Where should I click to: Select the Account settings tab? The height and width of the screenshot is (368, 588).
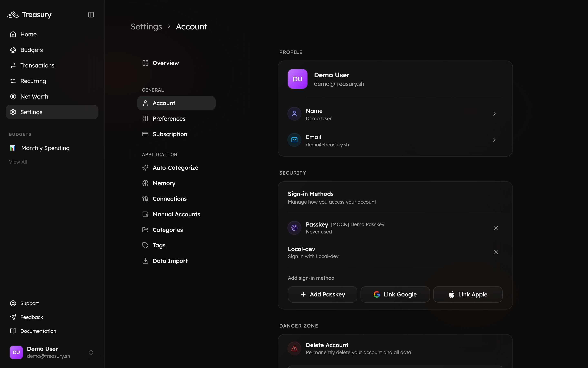176,103
